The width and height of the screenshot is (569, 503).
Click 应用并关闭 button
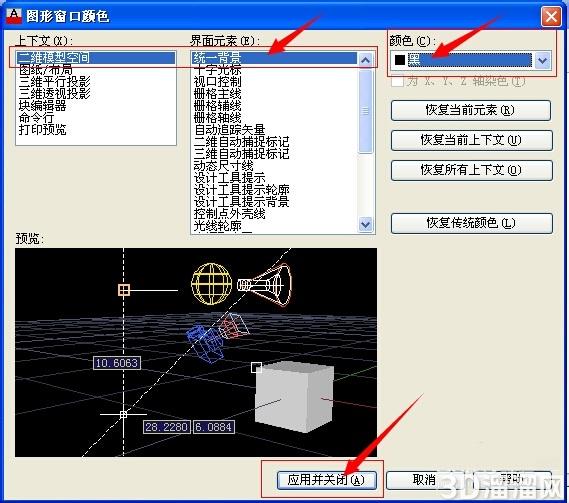click(326, 480)
